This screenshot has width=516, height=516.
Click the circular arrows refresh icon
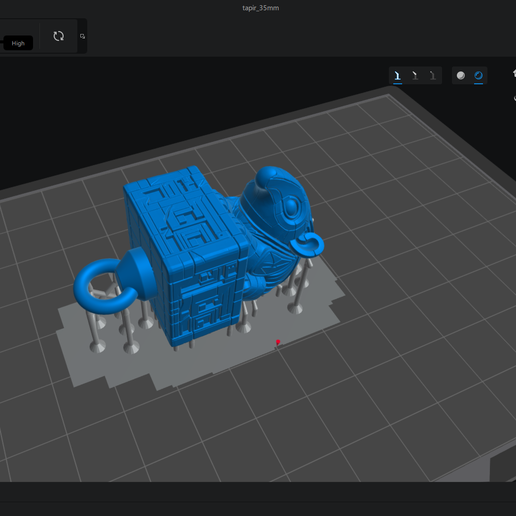[x=58, y=36]
